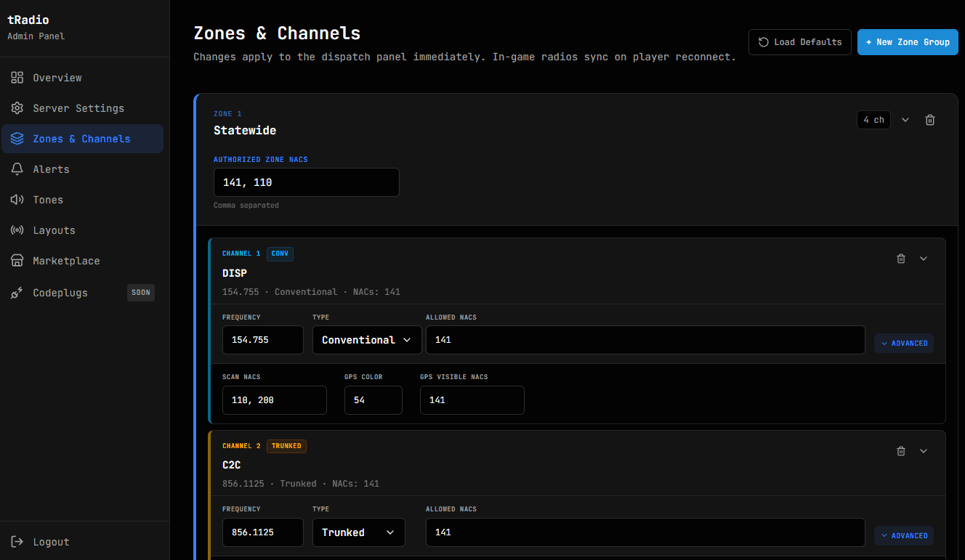The image size is (965, 560).
Task: Click the Load Defaults button
Action: 800,42
